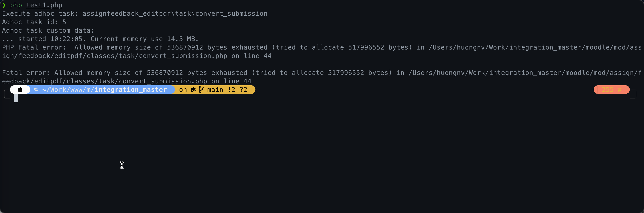Click 'convert_submission.php on line 44' at the end

[185, 81]
